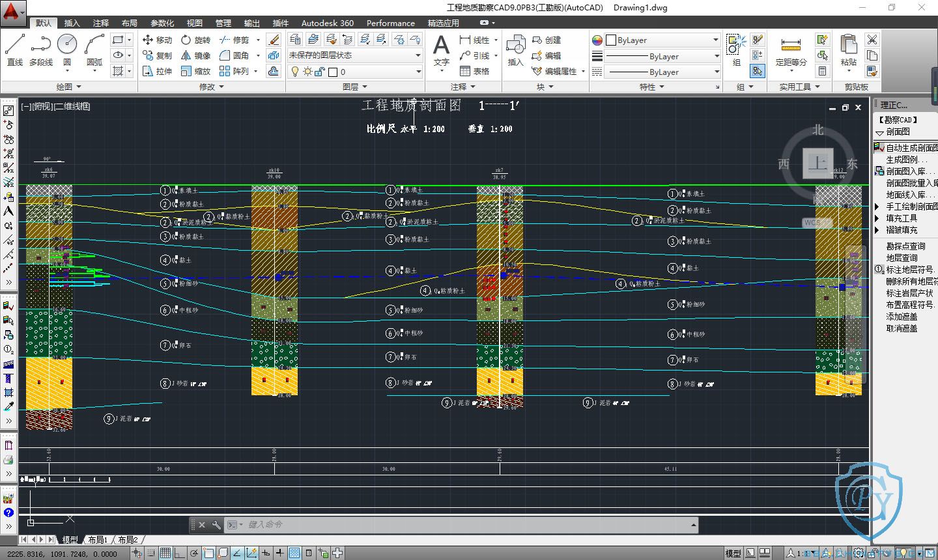Click 勘探点查询 in the side panel
This screenshot has width=938, height=560.
tap(905, 246)
